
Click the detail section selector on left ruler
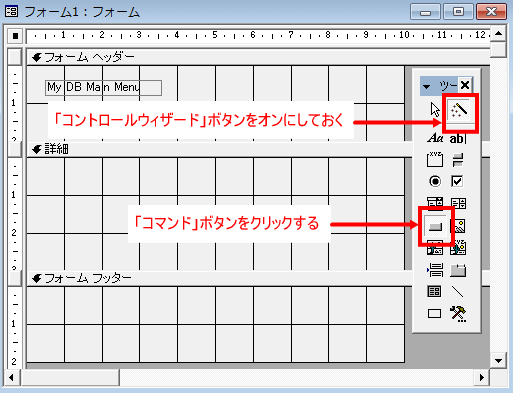(15, 149)
